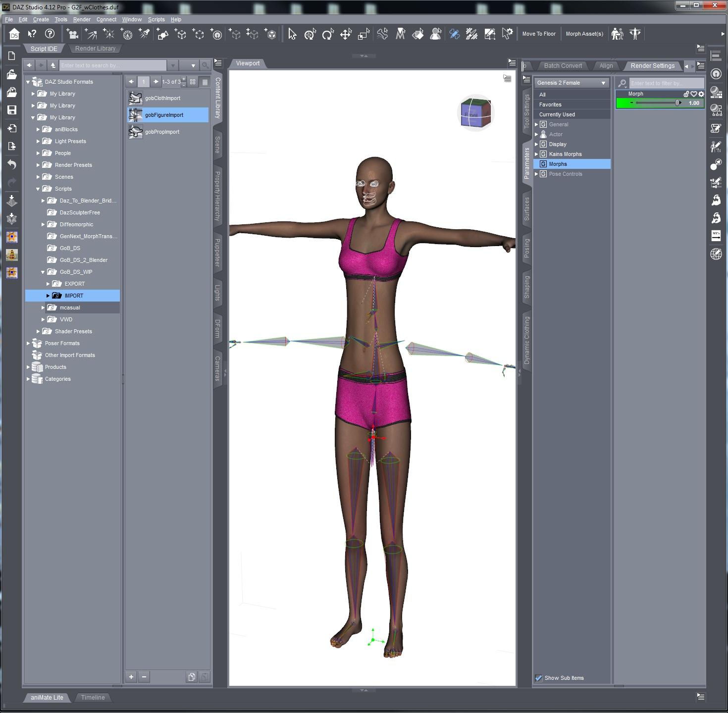
Task: Open Scene side tab
Action: pyautogui.click(x=217, y=144)
